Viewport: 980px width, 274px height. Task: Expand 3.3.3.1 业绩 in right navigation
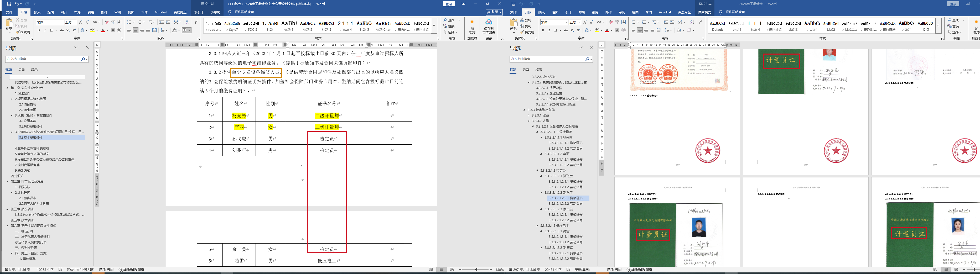point(528,115)
